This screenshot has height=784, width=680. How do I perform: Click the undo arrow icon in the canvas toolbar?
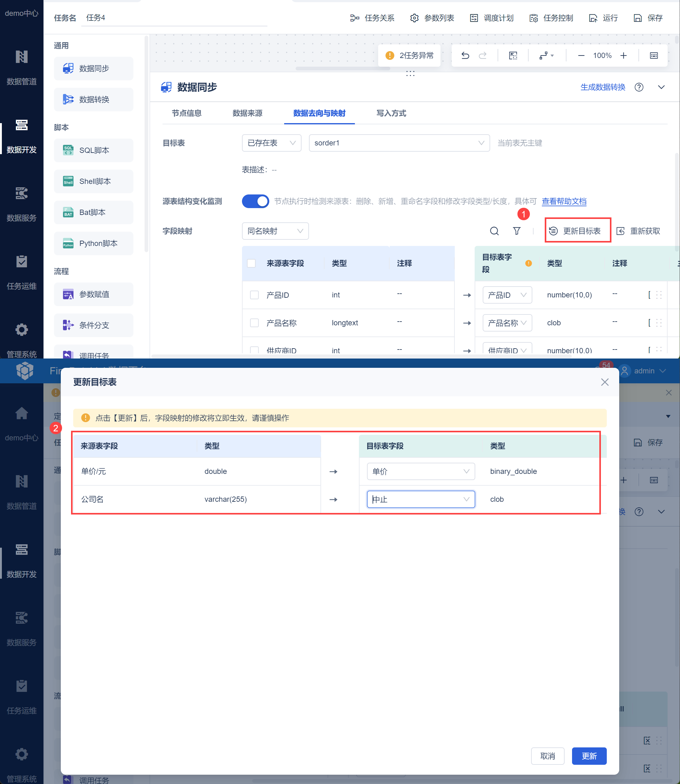click(x=465, y=56)
